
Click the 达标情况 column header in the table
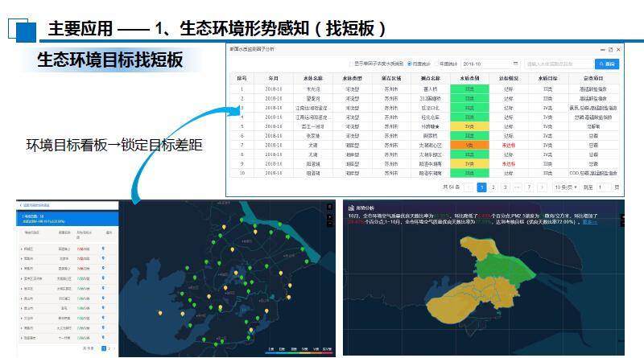[x=508, y=78]
